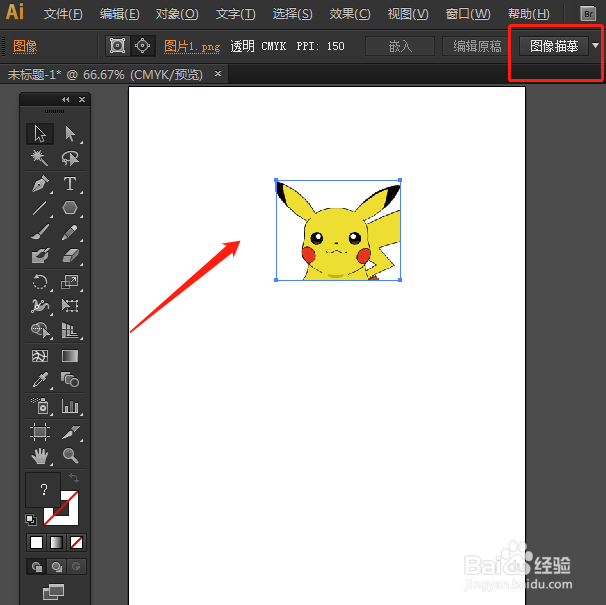Click the Fill swatch with question mark
This screenshot has height=605, width=606.
[43, 489]
